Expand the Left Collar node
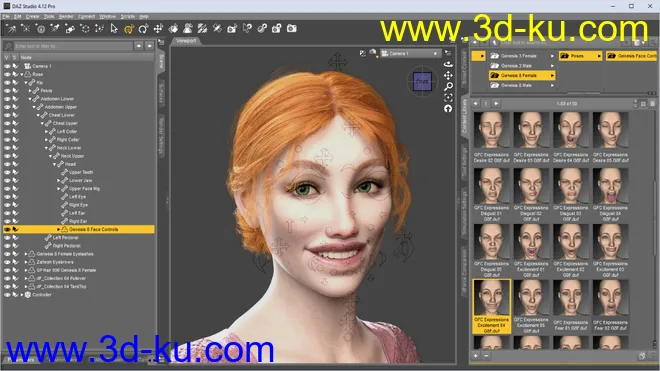Viewport: 660px width, 371px height. [x=46, y=131]
